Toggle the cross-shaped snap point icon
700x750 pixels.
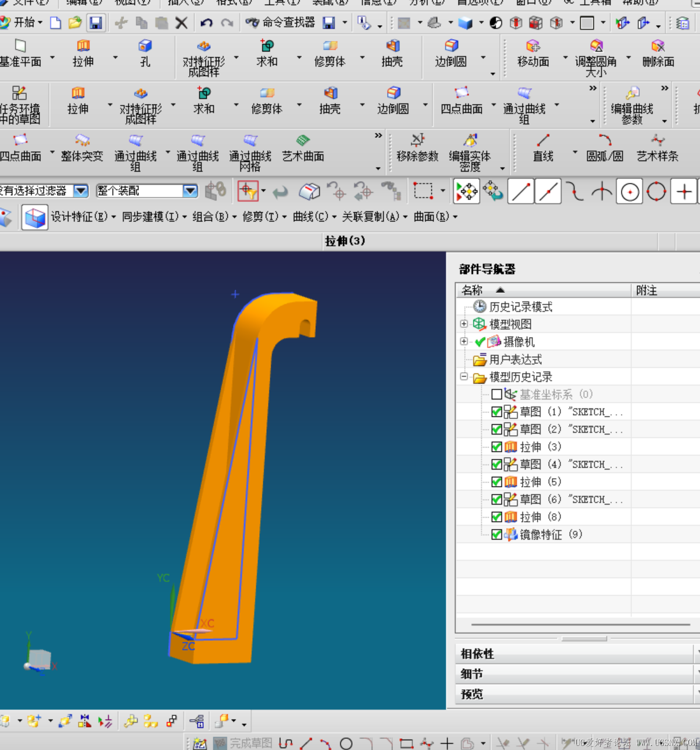684,192
